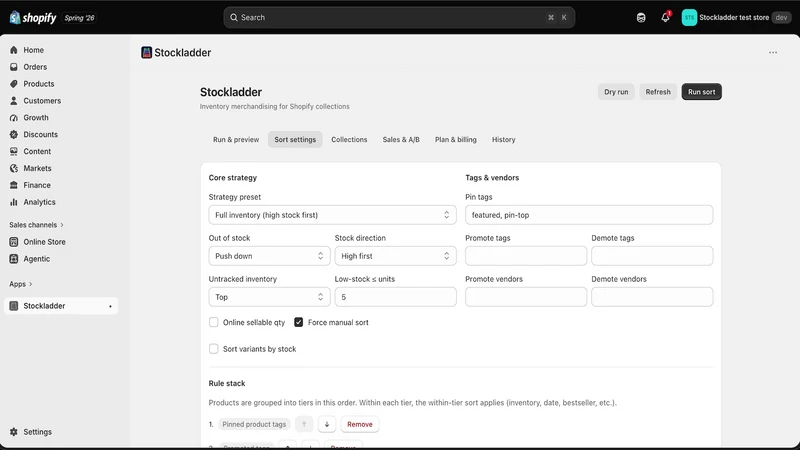Click the Refresh button
The image size is (800, 450).
click(658, 92)
